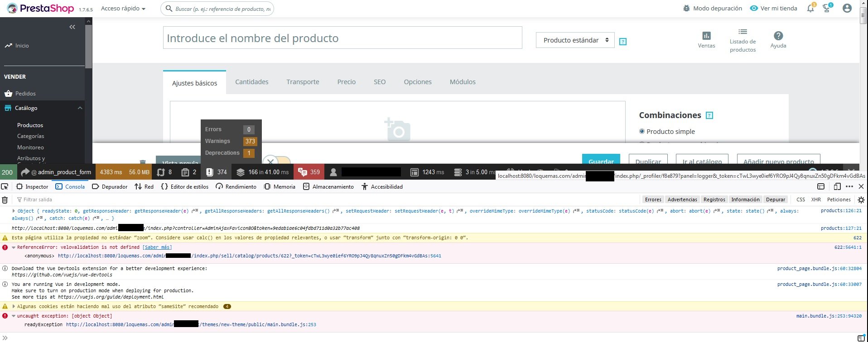
Task: Activate the DevTools element picker
Action: (5, 186)
